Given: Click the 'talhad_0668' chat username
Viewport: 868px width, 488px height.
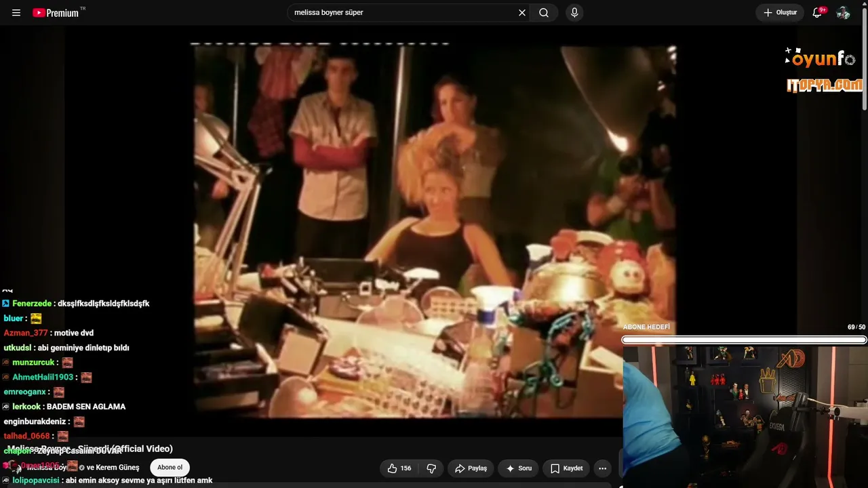Looking at the screenshot, I should click(x=26, y=436).
